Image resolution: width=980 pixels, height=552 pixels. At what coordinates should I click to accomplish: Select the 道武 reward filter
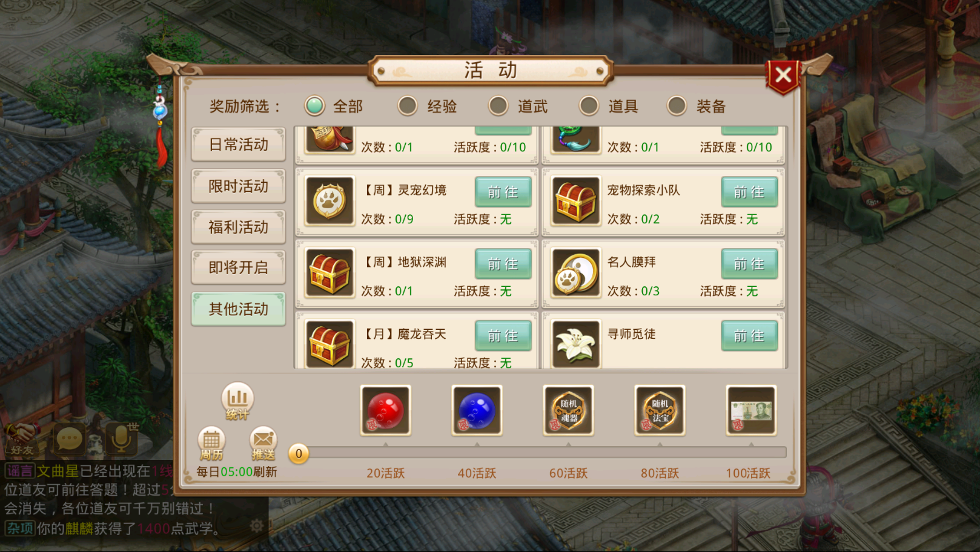pyautogui.click(x=518, y=106)
